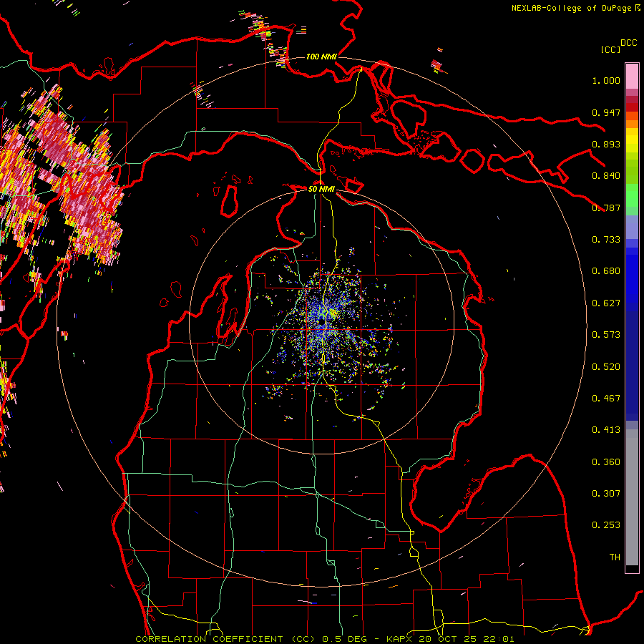Screen dimensions: 644x644
Task: Click the 0.413 scale value
Action: [x=606, y=430]
